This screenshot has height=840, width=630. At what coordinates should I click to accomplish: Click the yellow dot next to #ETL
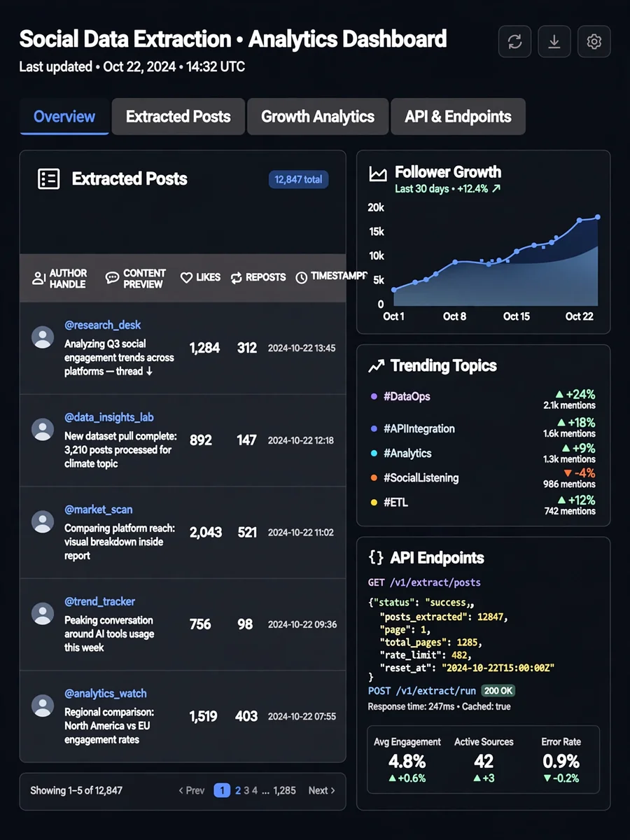pyautogui.click(x=374, y=503)
